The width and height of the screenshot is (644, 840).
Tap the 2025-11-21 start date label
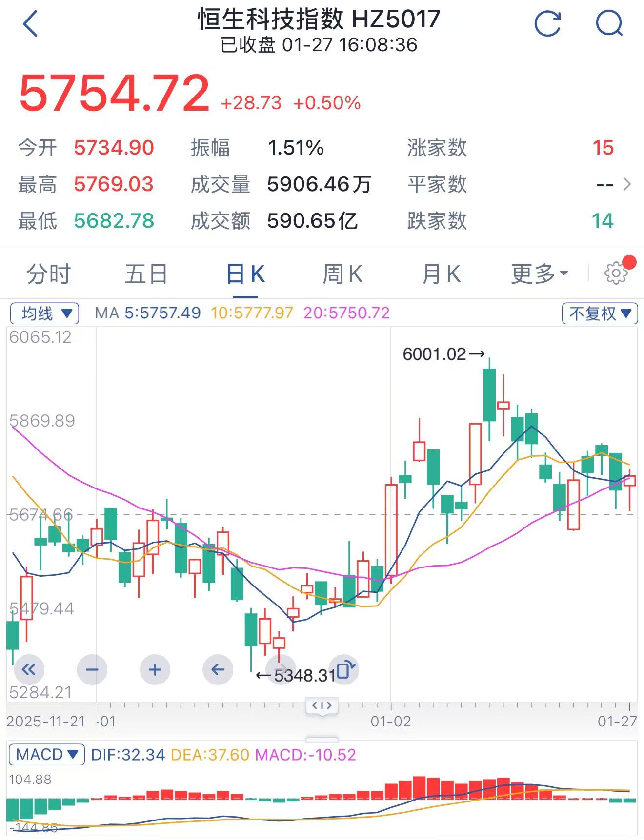click(46, 721)
